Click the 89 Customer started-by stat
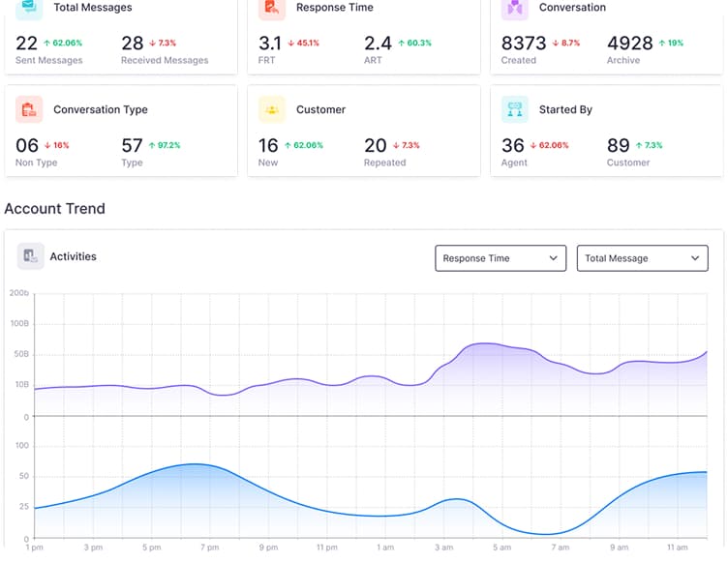Screen dimensions: 728x563 tap(619, 146)
